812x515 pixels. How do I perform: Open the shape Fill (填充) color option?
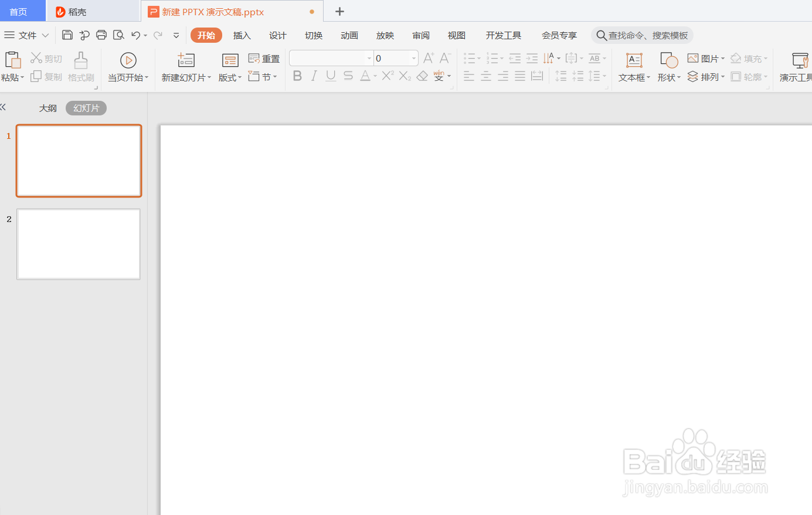click(749, 59)
